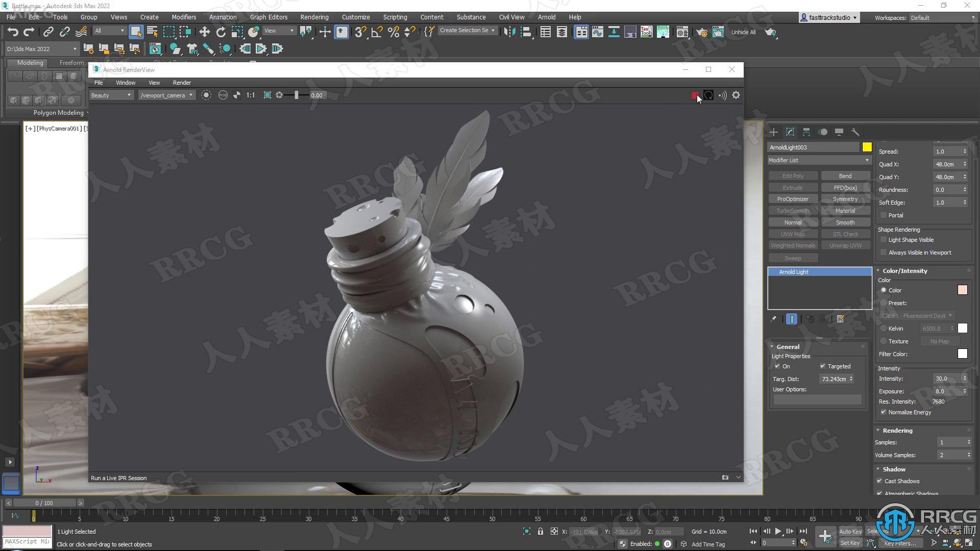Screen dimensions: 980x551
Task: Click the Mirror tool icon
Action: coord(509,32)
